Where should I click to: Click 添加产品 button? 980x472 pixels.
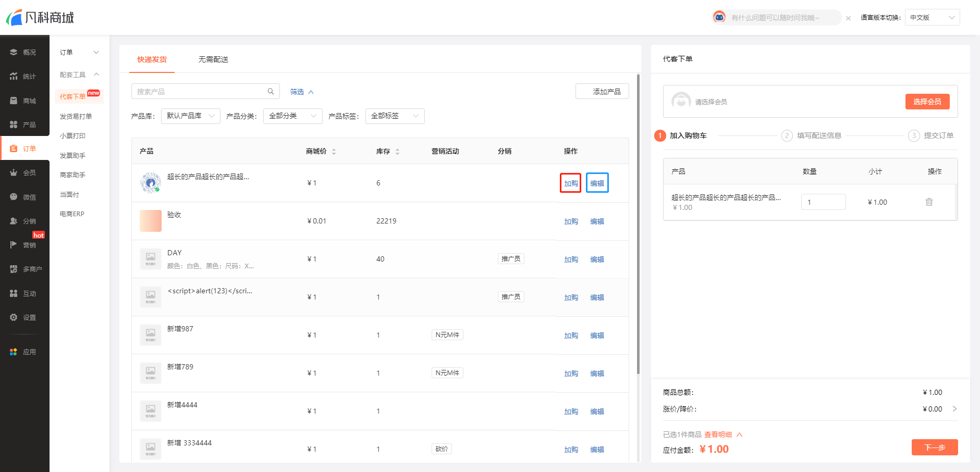coord(602,91)
